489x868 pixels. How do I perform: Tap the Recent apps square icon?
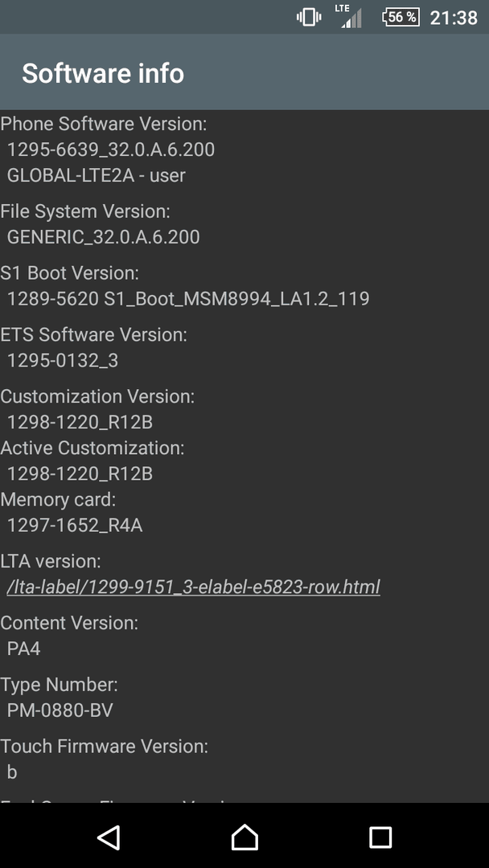tap(380, 837)
